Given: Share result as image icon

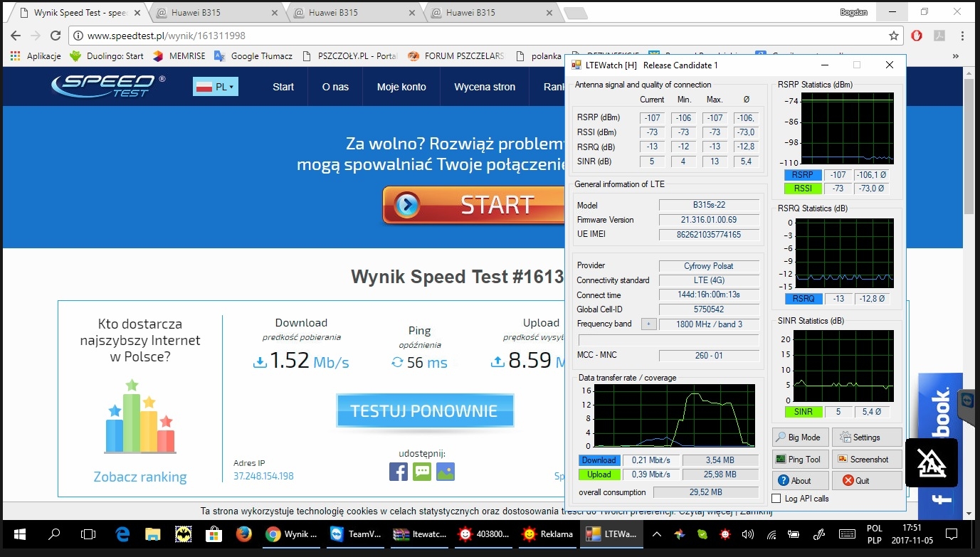Looking at the screenshot, I should tap(446, 471).
